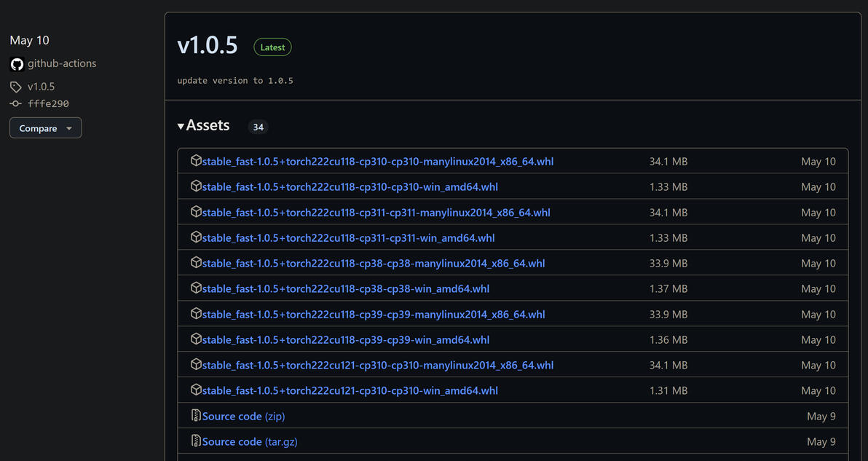Click the github-actions avatar icon

click(x=17, y=64)
